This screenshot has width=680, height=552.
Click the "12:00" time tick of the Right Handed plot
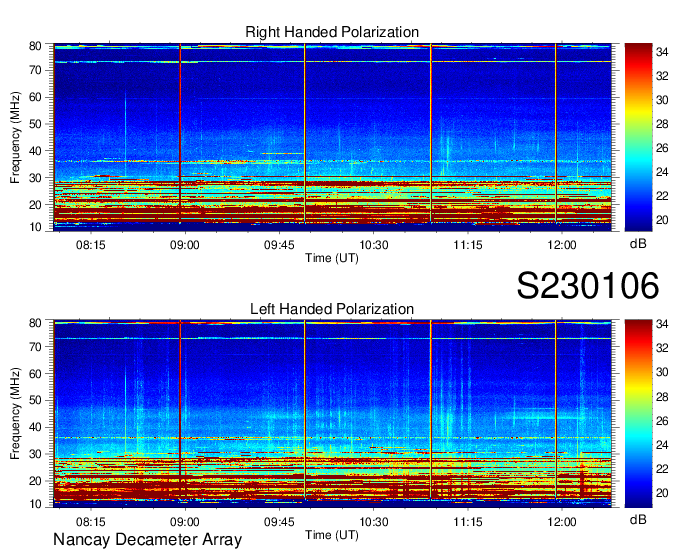click(562, 245)
